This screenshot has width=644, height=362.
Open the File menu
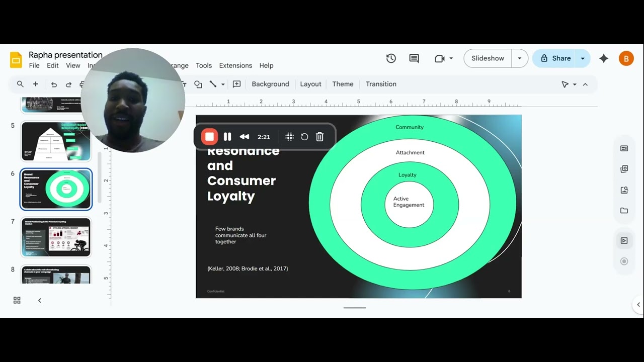pyautogui.click(x=34, y=65)
